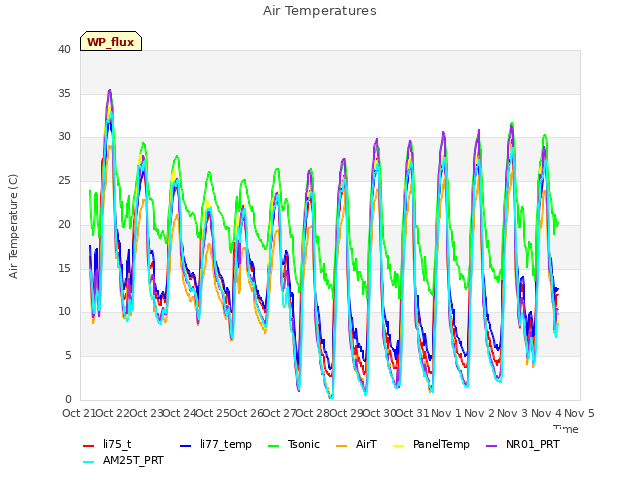Click the li77_temp legend label
Screen dimensions: 640x480
pos(226,444)
